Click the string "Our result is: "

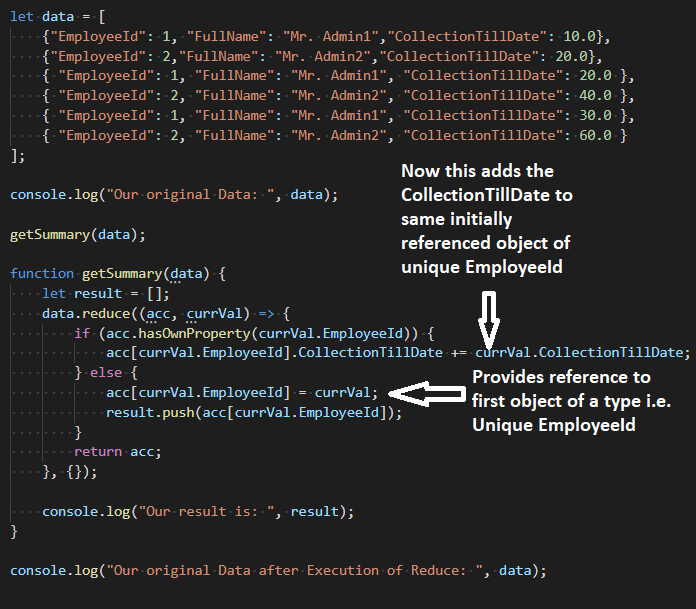point(206,511)
